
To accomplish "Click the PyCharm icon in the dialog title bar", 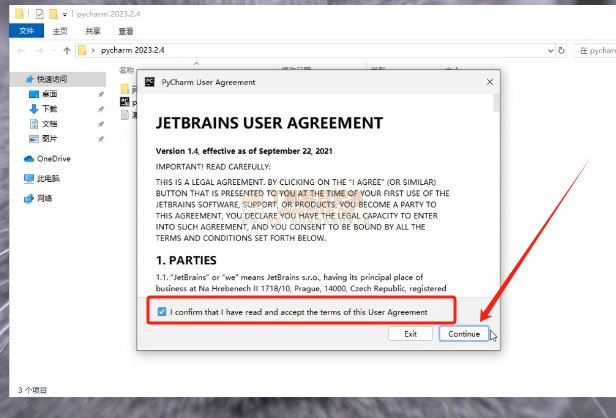I will click(x=149, y=82).
